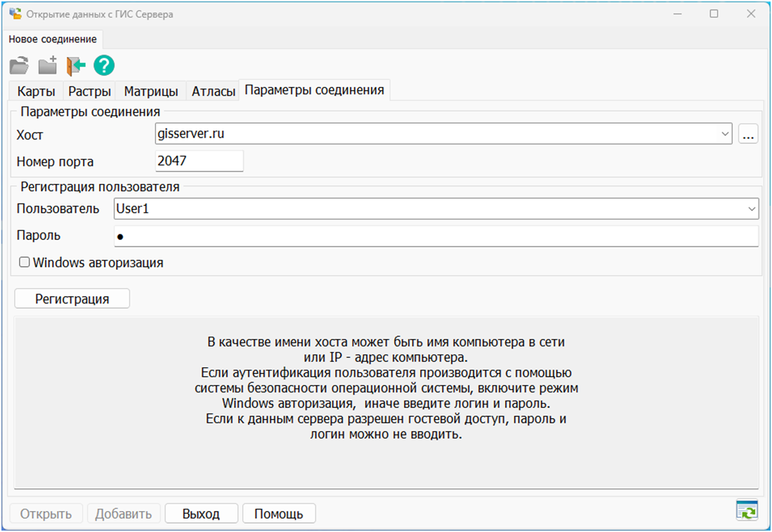Viewport: 772px width, 532px height.
Task: Open the Матрицы tab
Action: point(151,91)
